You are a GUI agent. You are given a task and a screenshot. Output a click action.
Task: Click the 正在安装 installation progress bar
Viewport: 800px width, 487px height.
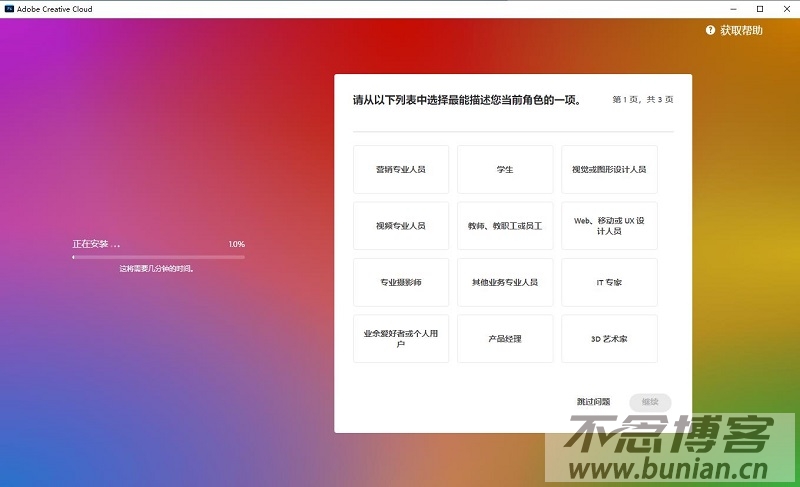158,257
